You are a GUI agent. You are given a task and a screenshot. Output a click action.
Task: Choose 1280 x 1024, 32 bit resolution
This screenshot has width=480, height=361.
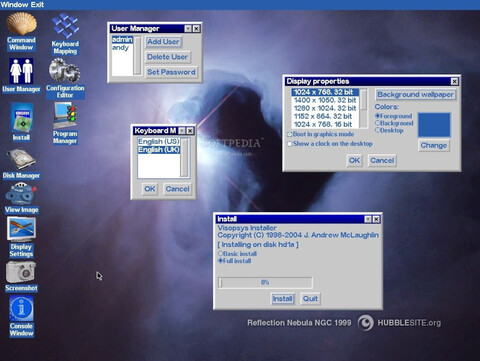[325, 108]
